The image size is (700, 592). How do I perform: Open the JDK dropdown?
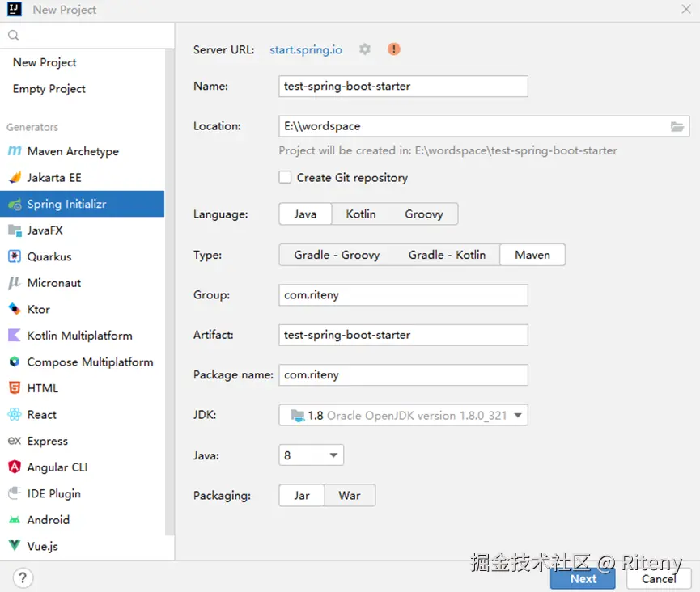[403, 416]
